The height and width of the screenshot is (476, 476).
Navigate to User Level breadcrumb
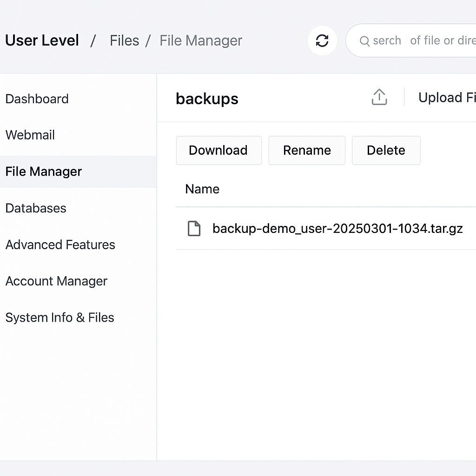42,41
